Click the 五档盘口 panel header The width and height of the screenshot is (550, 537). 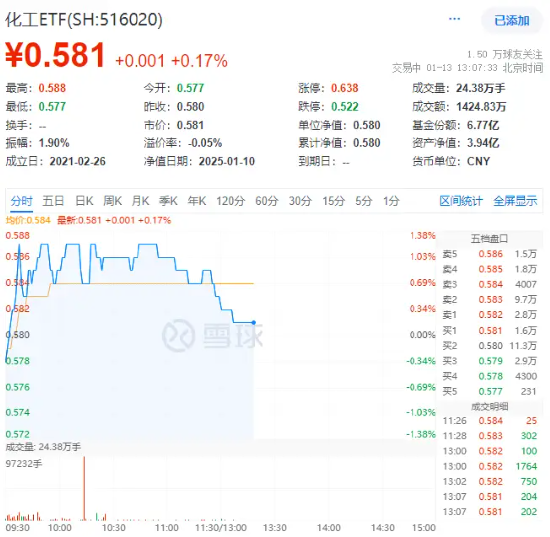pyautogui.click(x=489, y=239)
